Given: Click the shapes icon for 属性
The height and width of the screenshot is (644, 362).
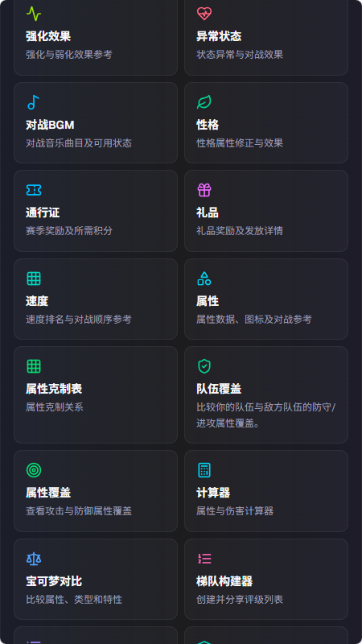Looking at the screenshot, I should pyautogui.click(x=204, y=279).
